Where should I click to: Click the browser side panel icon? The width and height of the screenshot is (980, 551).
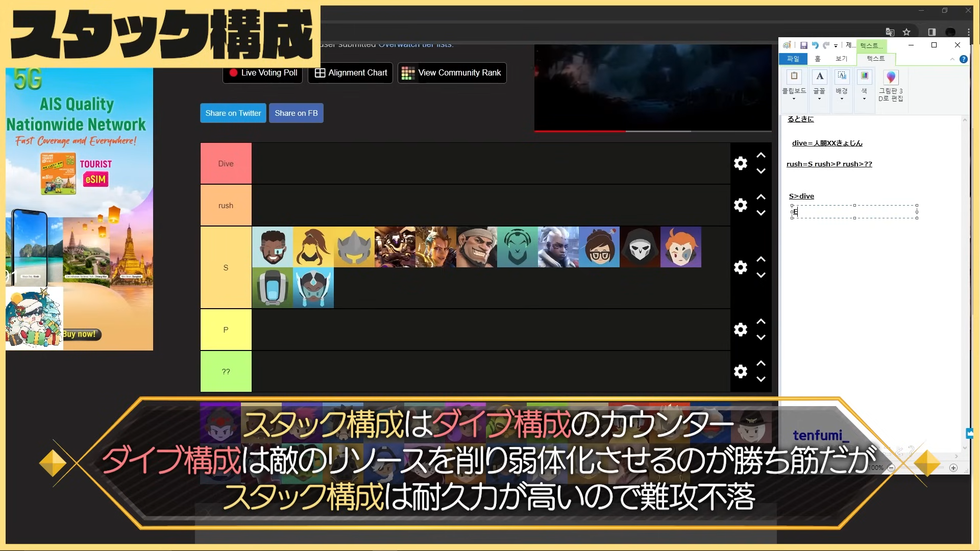932,32
